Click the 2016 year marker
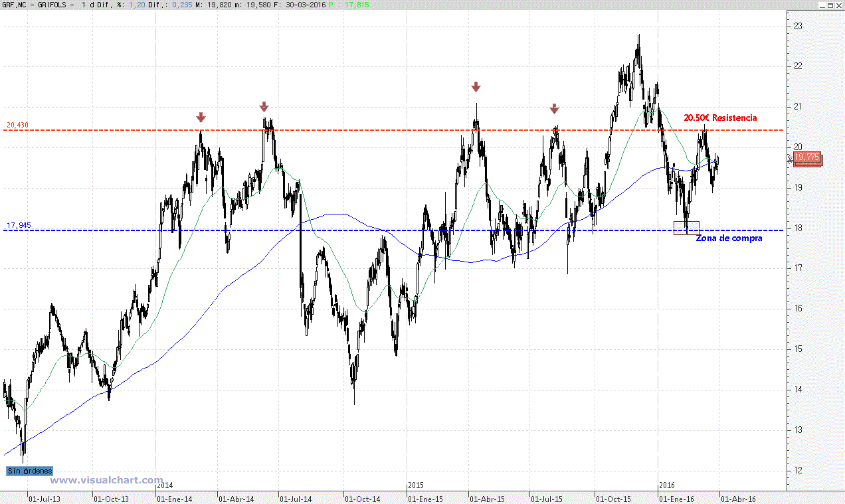Viewport: 845px width, 504px height. tap(666, 485)
